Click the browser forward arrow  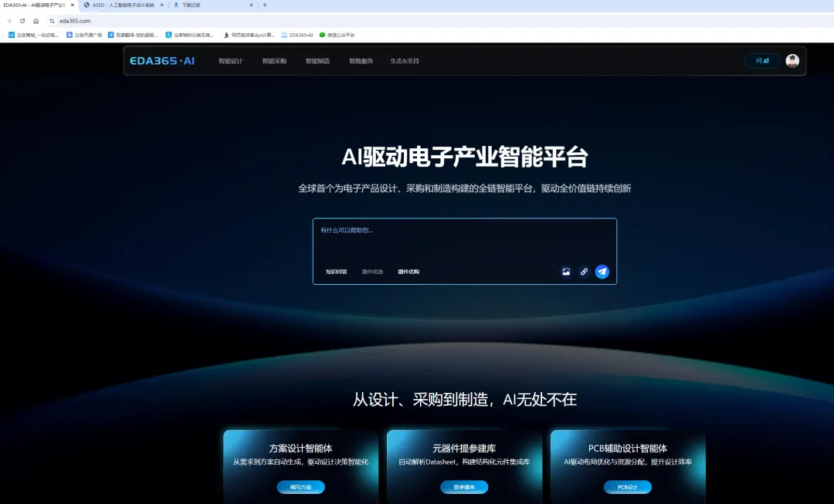point(8,21)
